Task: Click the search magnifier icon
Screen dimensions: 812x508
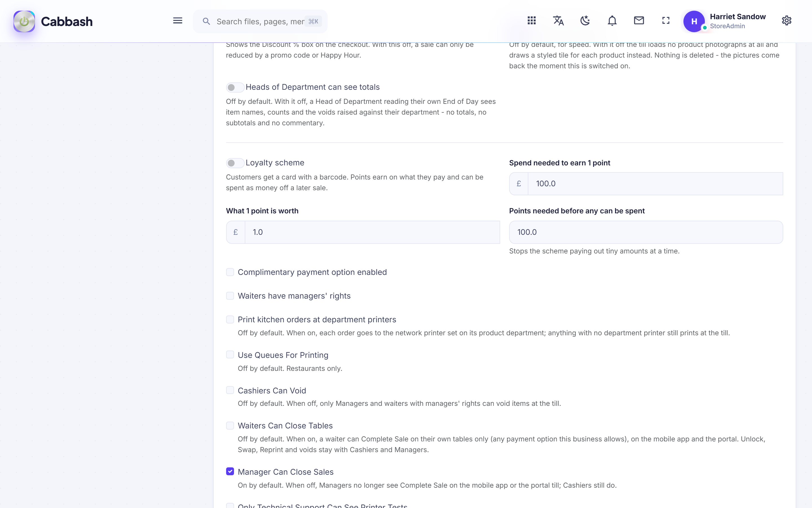Action: (206, 21)
